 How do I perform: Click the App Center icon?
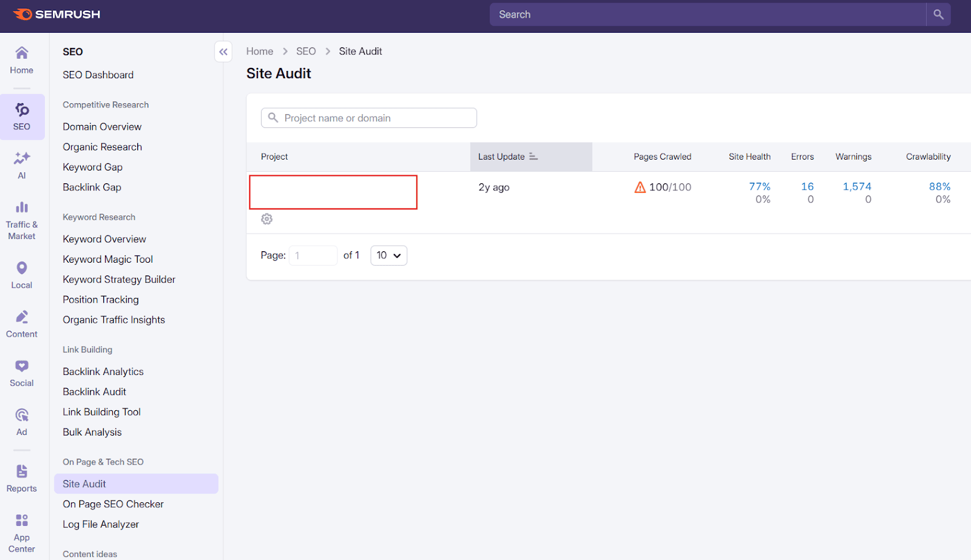21,520
